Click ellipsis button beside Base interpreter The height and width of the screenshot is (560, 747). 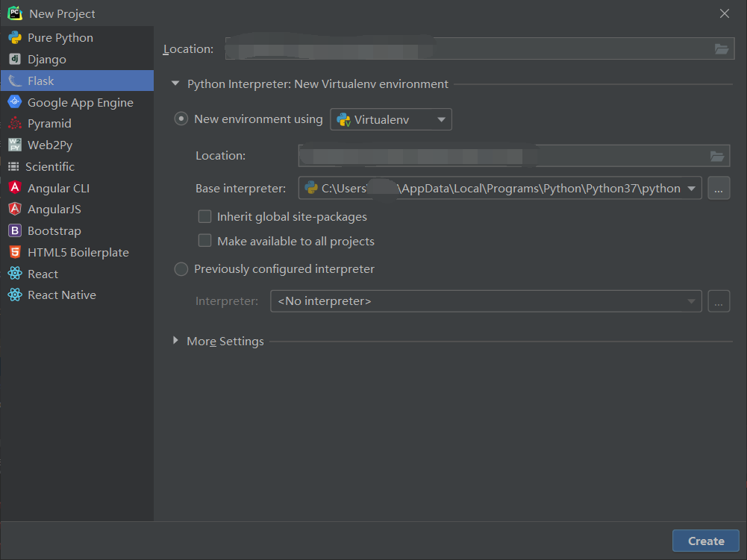click(719, 188)
